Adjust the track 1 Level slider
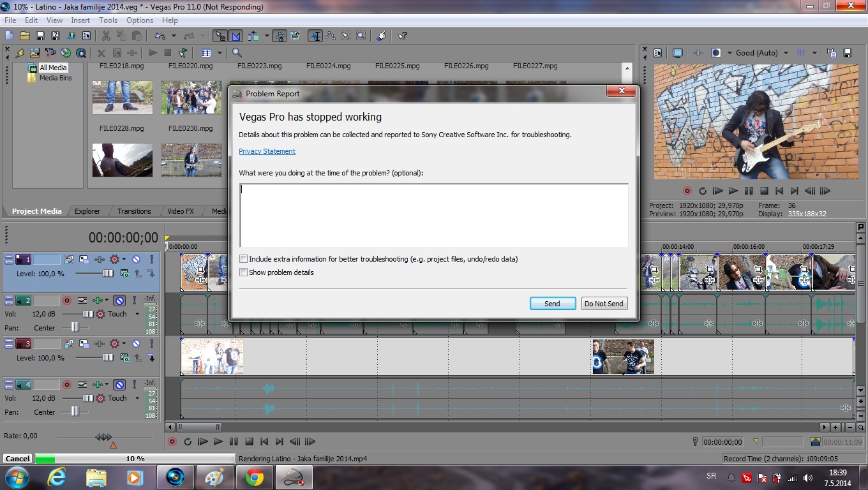The image size is (868, 490). pos(107,274)
